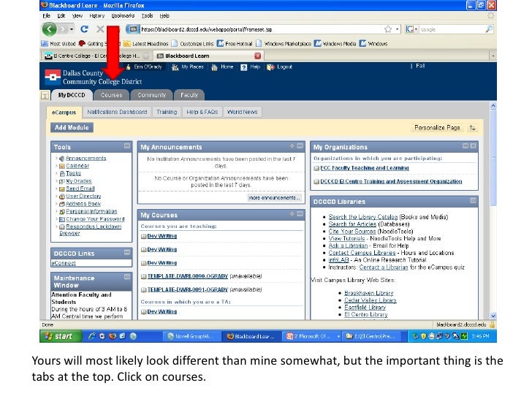Open the Bookmarks menu
The width and height of the screenshot is (532, 399).
123,15
